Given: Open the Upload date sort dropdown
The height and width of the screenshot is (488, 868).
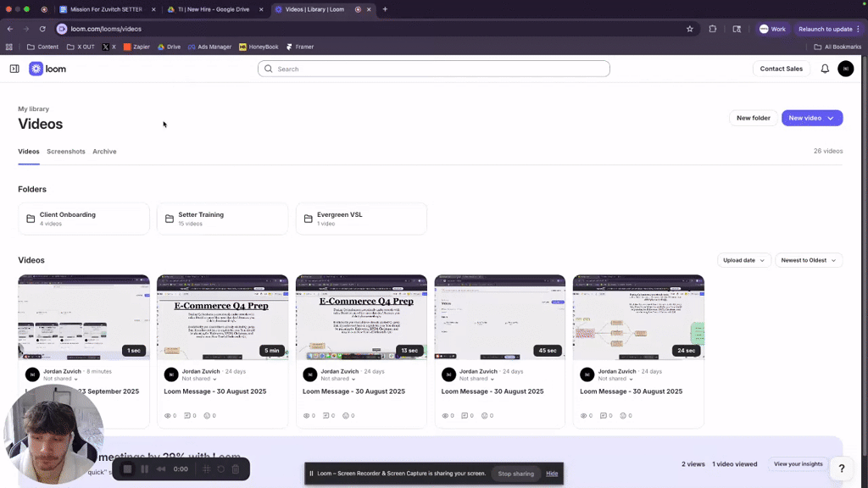Looking at the screenshot, I should click(x=743, y=260).
